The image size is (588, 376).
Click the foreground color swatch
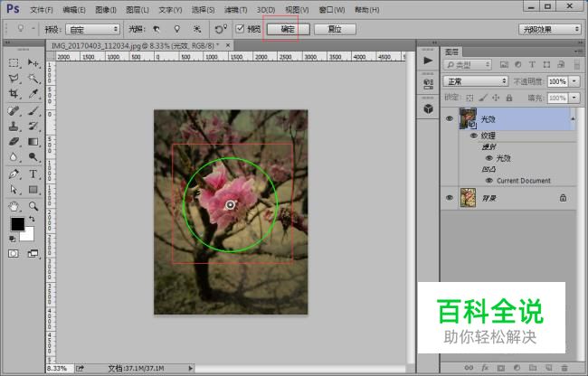tap(17, 224)
